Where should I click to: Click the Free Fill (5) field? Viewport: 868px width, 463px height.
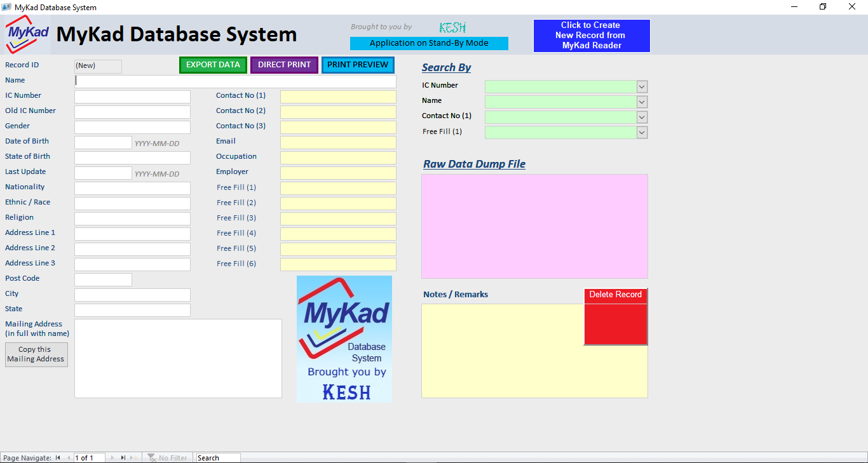point(338,249)
